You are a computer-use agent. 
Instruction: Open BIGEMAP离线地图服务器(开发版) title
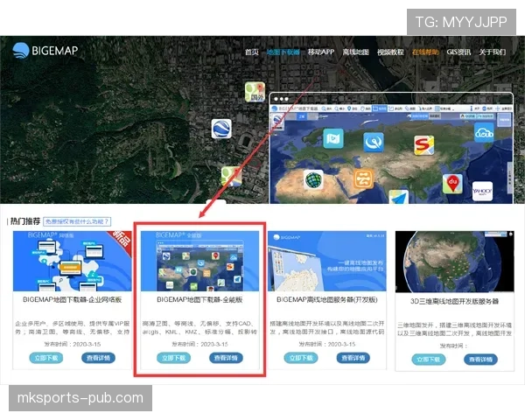tap(327, 300)
